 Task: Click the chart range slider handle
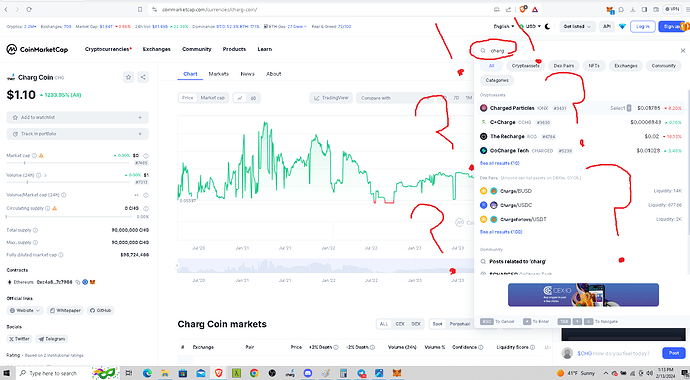178,266
